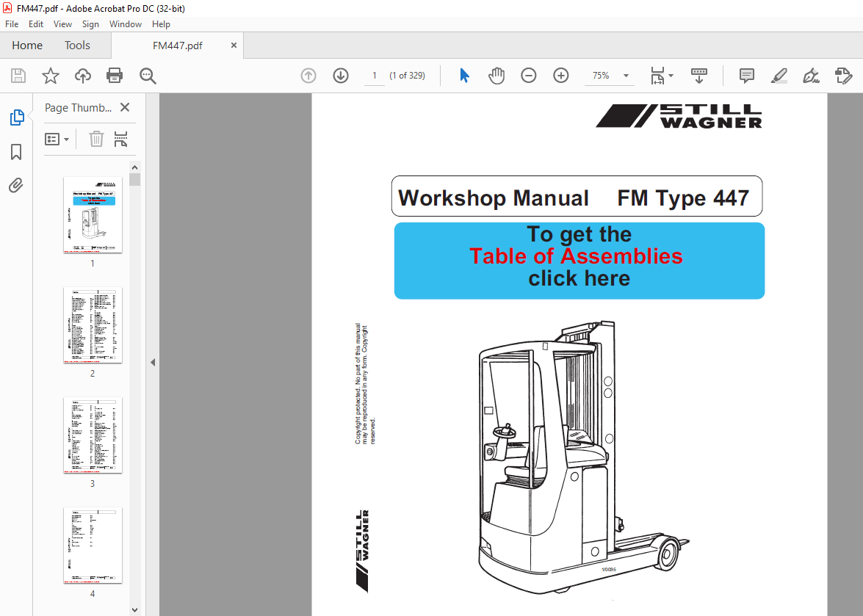Go to previous page arrow

pos(308,76)
